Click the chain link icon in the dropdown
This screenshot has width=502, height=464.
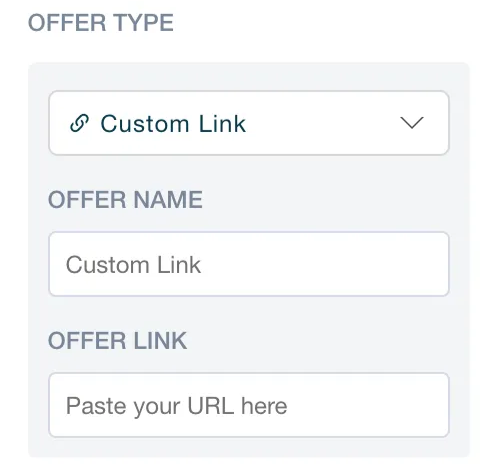(79, 123)
